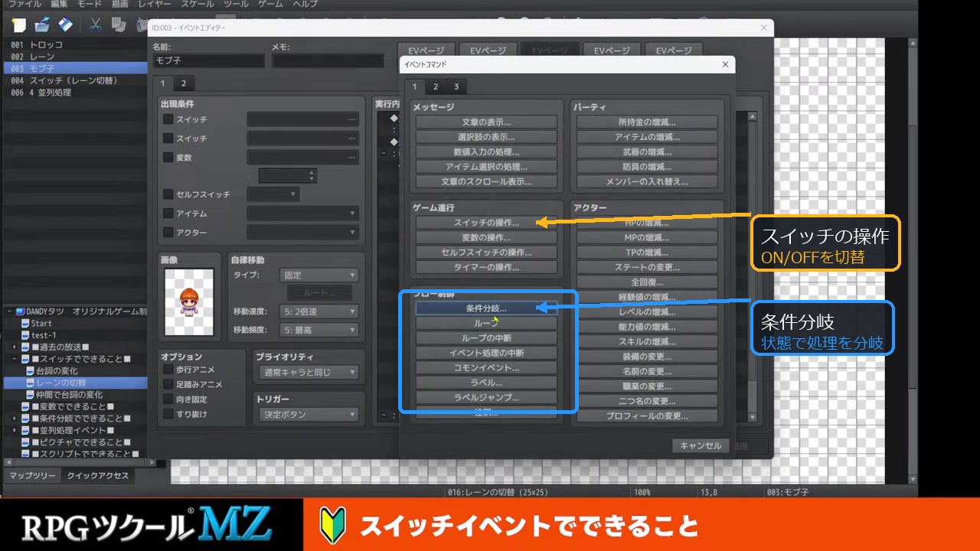Open the ゲーム menu
This screenshot has width=980, height=551.
(270, 5)
